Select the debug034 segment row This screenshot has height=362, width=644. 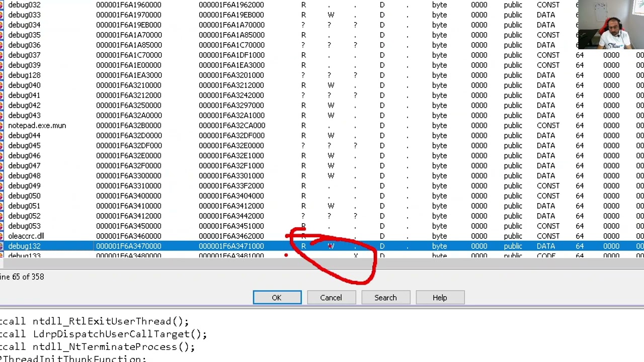tap(322, 25)
